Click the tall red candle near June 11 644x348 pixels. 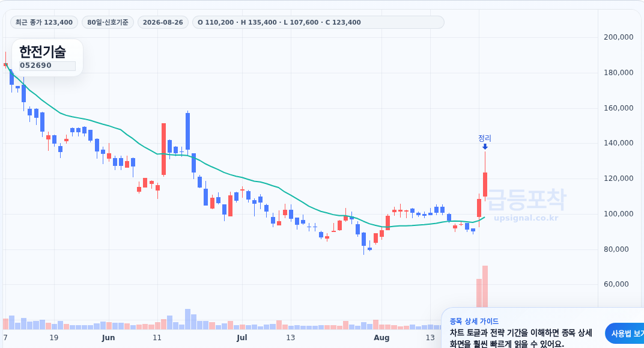(163, 149)
